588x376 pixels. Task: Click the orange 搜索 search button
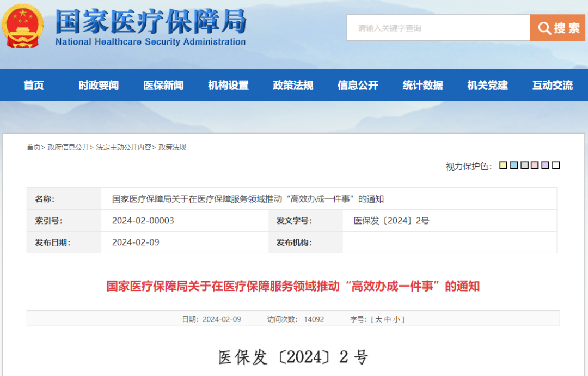point(558,27)
